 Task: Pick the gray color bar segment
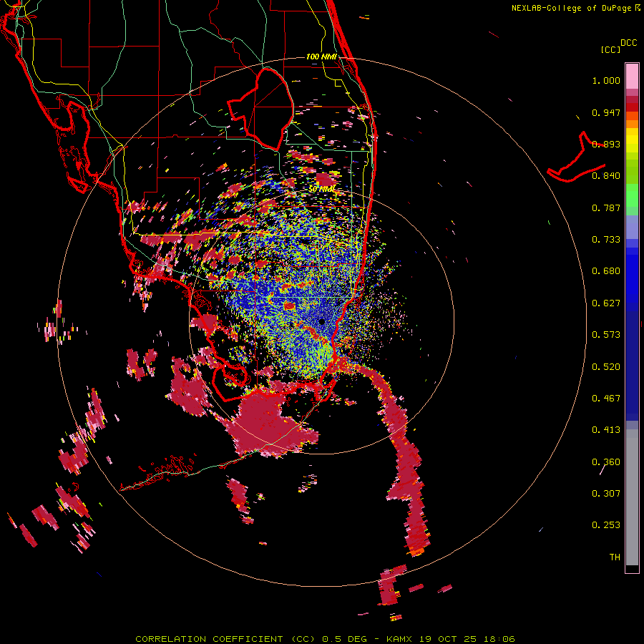(x=632, y=497)
